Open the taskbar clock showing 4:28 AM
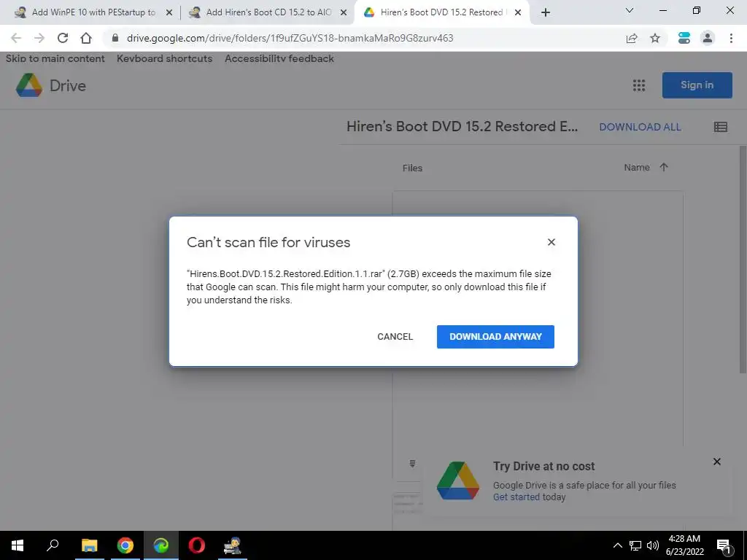747x560 pixels. coord(684,545)
